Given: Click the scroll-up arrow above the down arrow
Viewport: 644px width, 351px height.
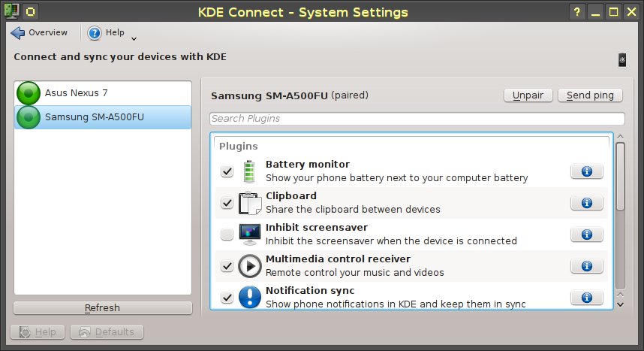Looking at the screenshot, I should (x=620, y=295).
